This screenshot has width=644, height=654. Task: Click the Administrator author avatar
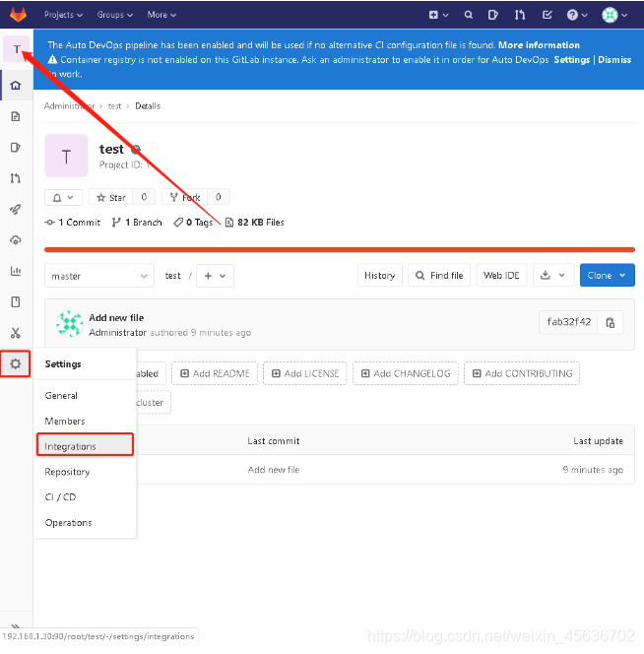pyautogui.click(x=70, y=324)
